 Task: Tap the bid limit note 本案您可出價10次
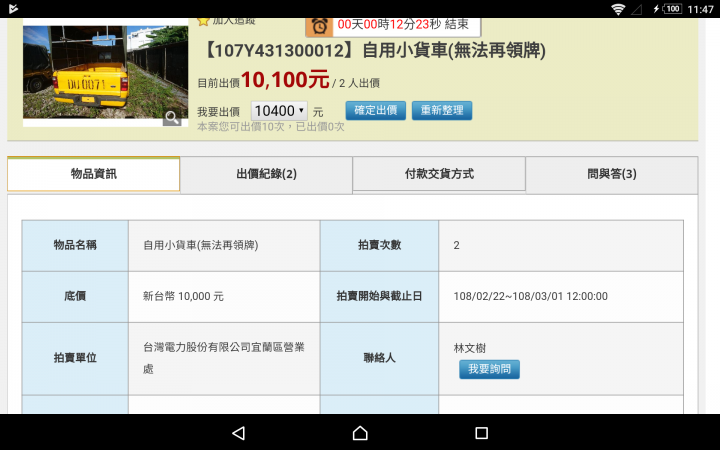click(271, 127)
